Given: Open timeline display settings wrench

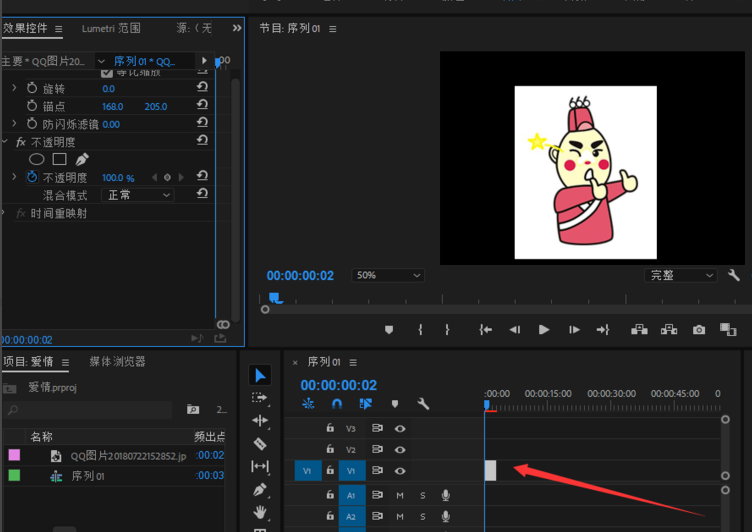Looking at the screenshot, I should 423,404.
